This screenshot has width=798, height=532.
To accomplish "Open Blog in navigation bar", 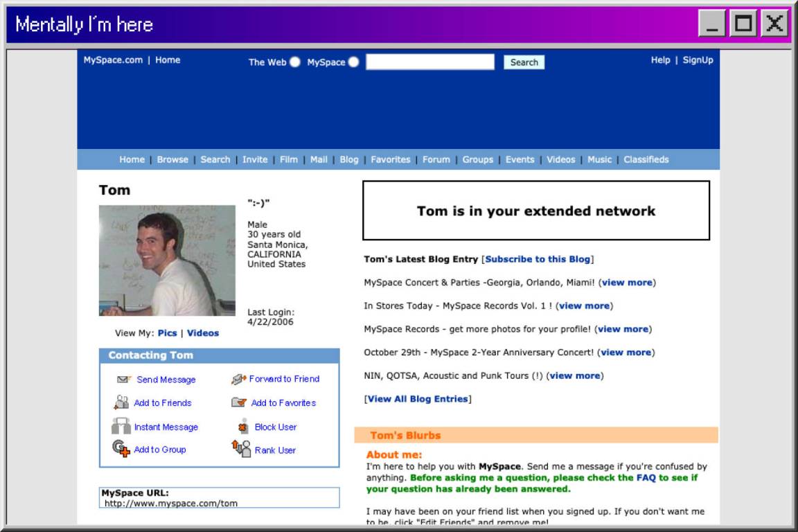I will tap(348, 159).
